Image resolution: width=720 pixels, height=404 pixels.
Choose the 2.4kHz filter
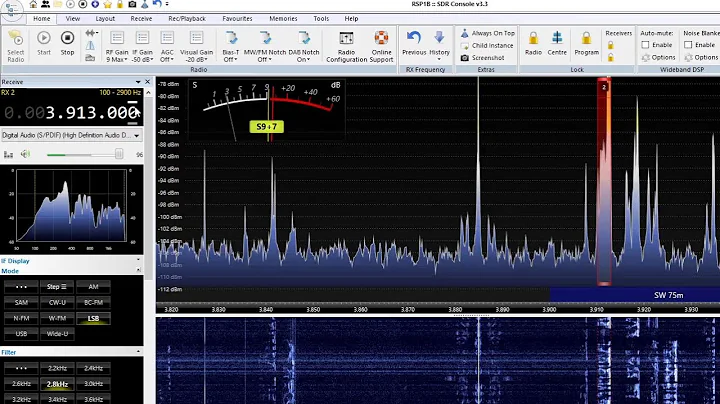click(93, 368)
